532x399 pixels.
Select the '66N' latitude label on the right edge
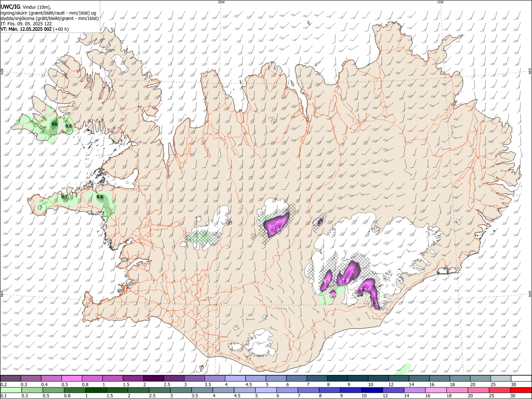click(x=530, y=71)
